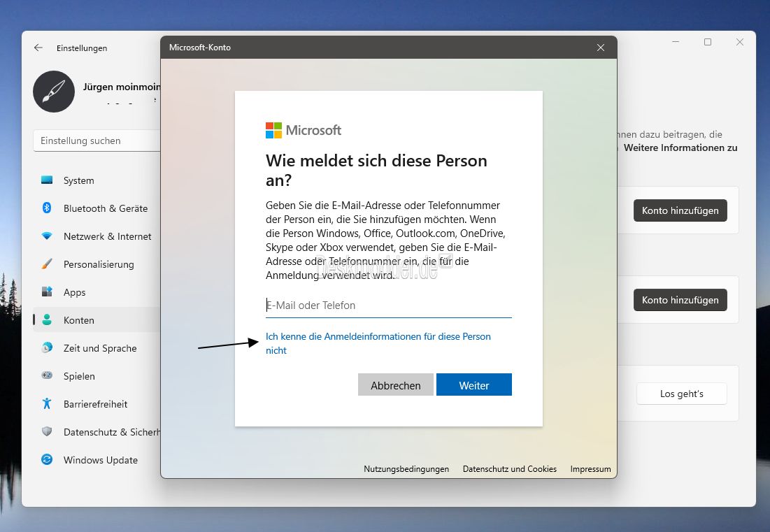Open Windows Update settings
Screen dimensions: 770x532
97,460
